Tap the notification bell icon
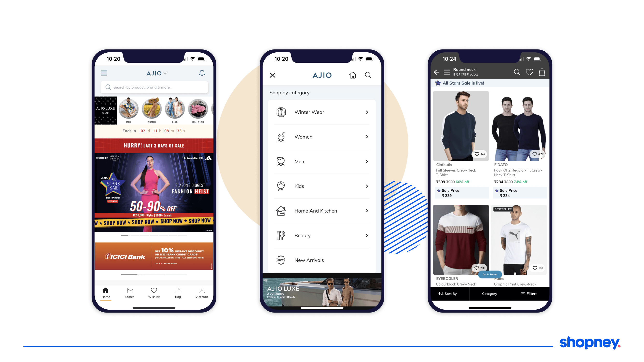The image size is (644, 362). click(x=202, y=73)
